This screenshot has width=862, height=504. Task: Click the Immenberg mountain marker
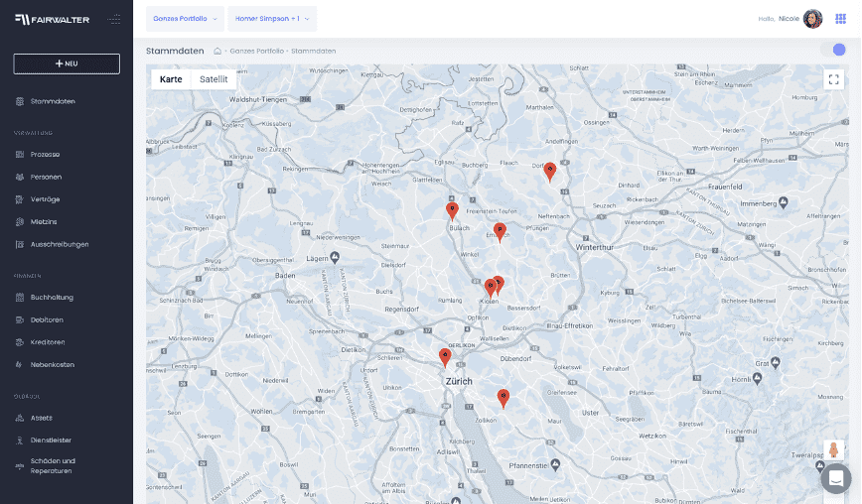(x=784, y=202)
